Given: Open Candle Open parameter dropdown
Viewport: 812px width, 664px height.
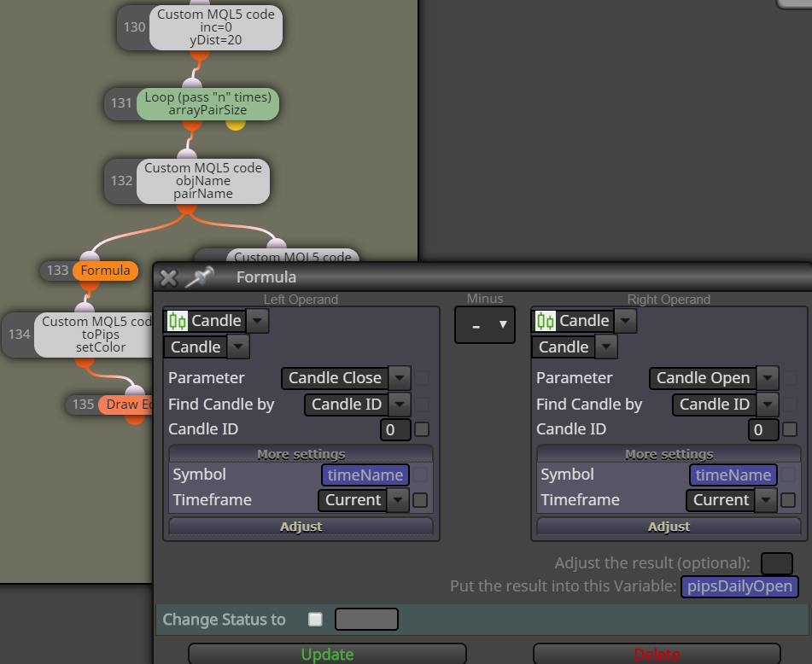Looking at the screenshot, I should click(x=768, y=378).
